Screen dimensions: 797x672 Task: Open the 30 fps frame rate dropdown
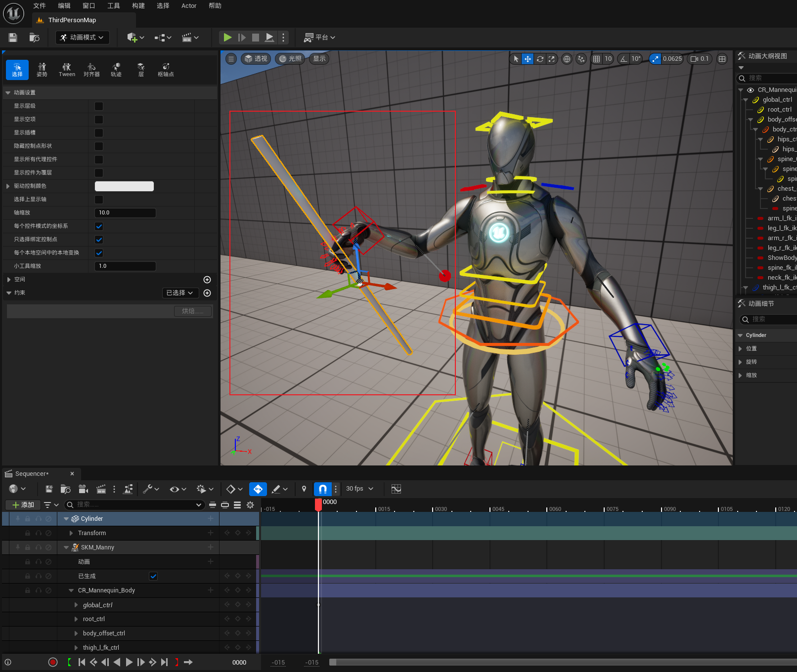(x=359, y=489)
